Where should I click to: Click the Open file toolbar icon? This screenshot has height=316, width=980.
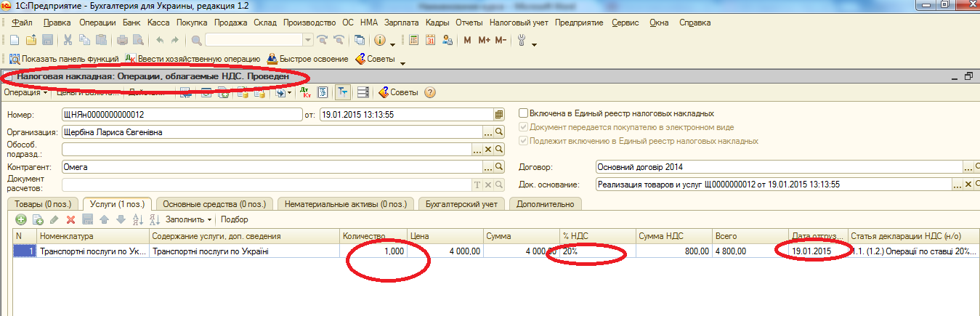click(x=31, y=40)
